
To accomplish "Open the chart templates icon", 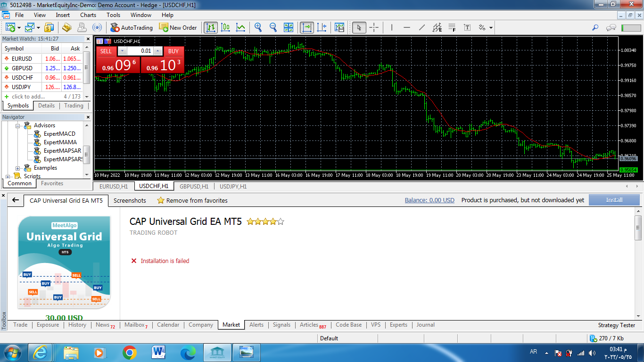I will click(339, 27).
